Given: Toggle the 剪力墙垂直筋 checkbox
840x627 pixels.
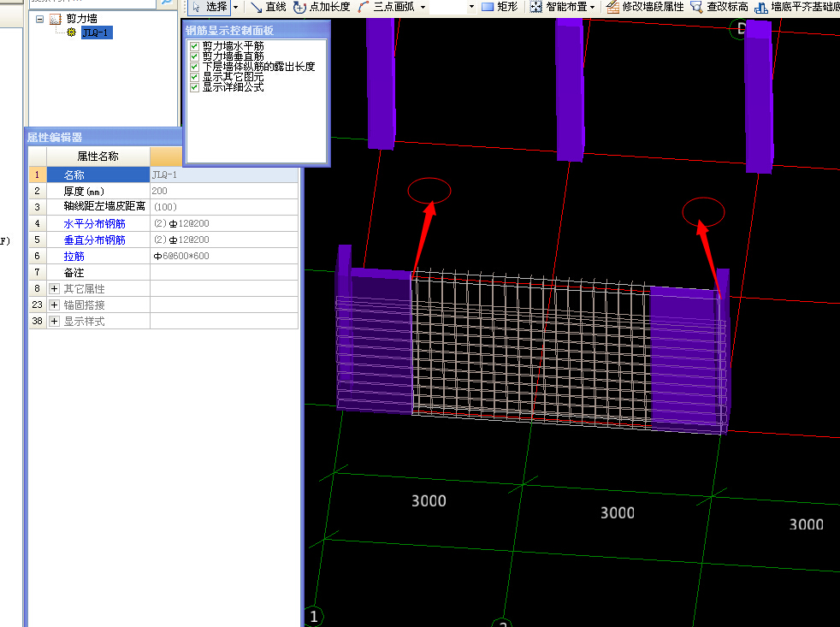Looking at the screenshot, I should 194,56.
